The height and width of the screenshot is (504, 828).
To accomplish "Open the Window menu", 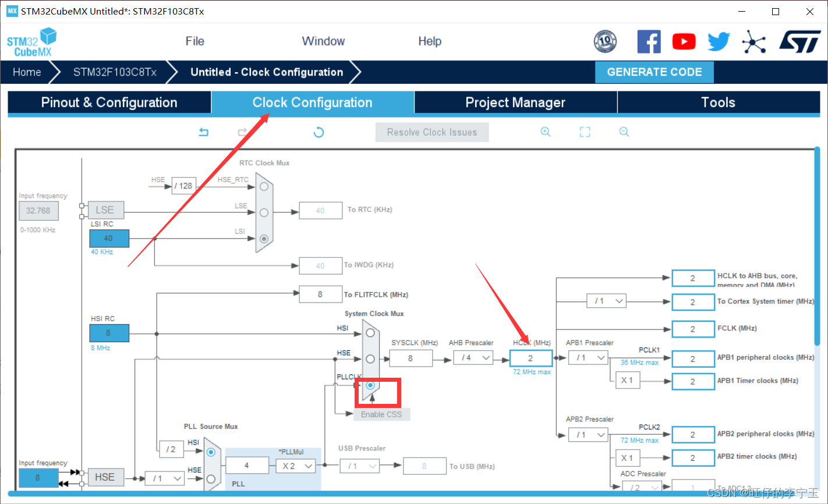I will 323,41.
